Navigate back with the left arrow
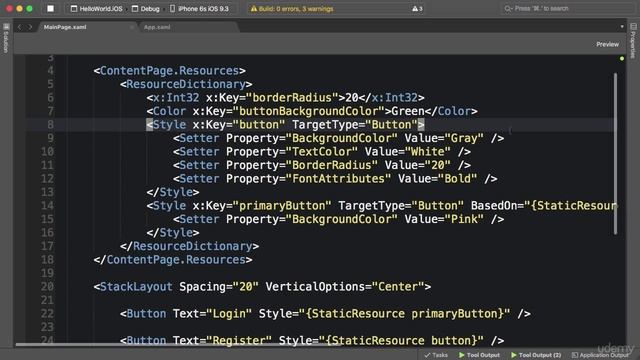The height and width of the screenshot is (360, 640). point(19,27)
